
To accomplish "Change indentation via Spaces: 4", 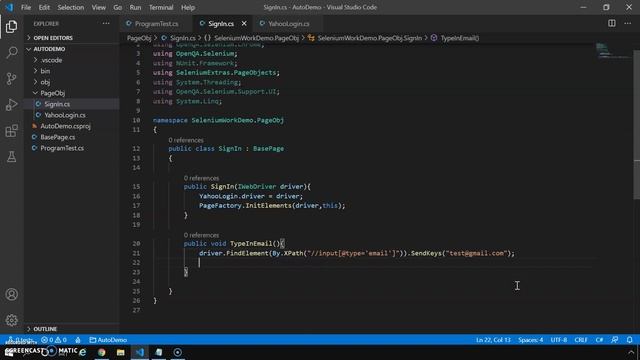I will (531, 340).
